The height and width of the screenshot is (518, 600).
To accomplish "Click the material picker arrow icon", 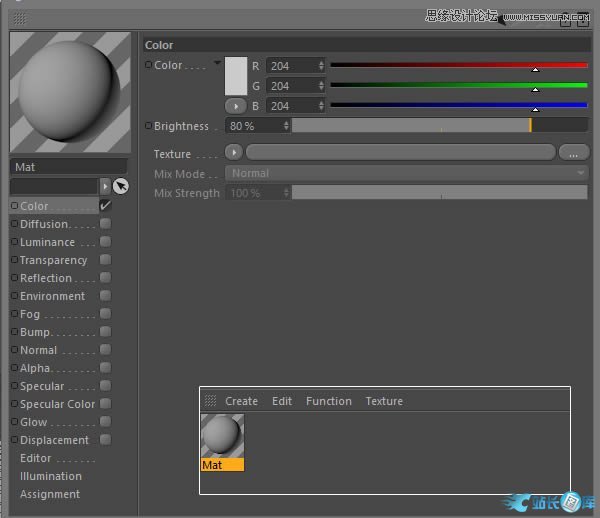I will tap(121, 186).
